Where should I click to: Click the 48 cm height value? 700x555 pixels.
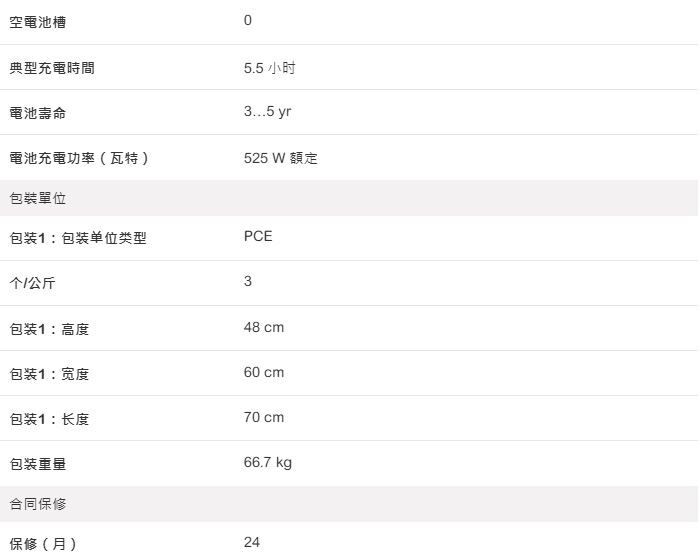[x=264, y=327]
